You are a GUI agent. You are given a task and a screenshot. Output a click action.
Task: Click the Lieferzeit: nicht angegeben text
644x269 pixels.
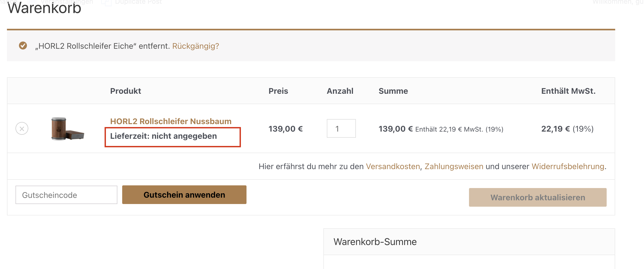[164, 136]
